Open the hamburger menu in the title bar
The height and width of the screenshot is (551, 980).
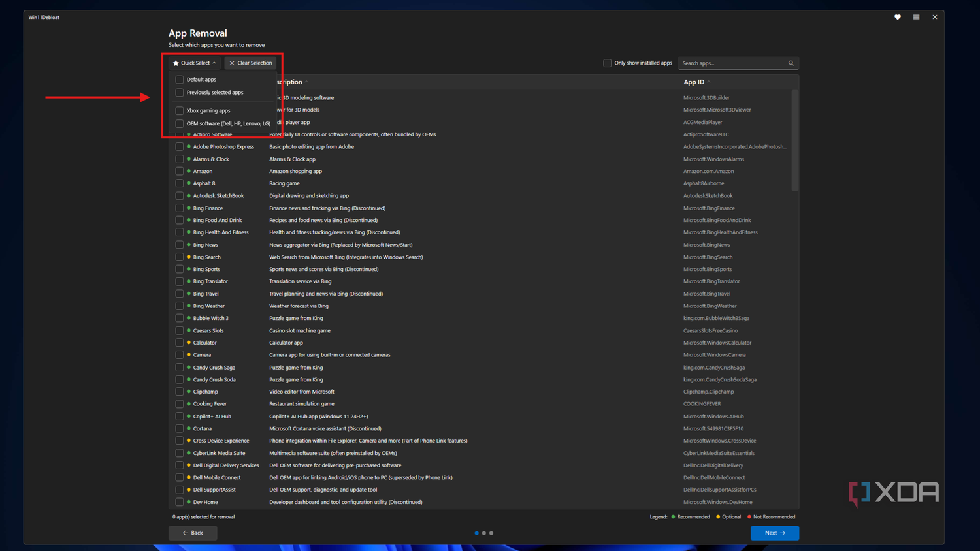[916, 17]
